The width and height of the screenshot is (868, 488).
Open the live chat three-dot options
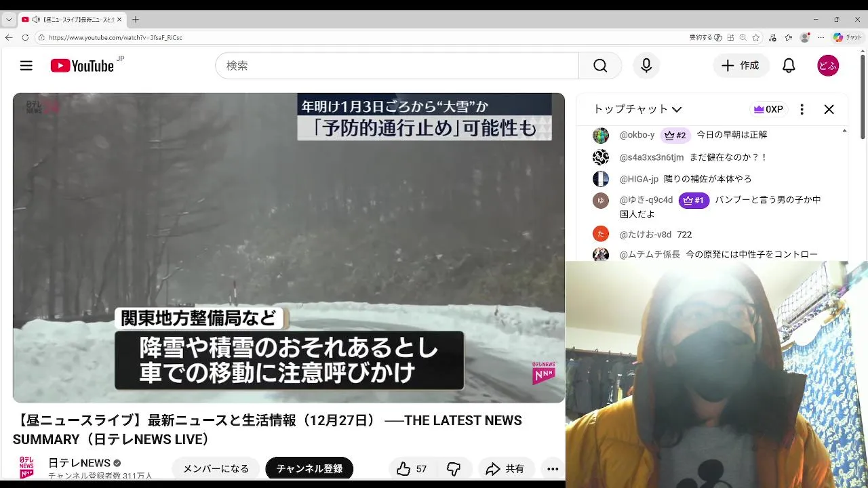(802, 109)
